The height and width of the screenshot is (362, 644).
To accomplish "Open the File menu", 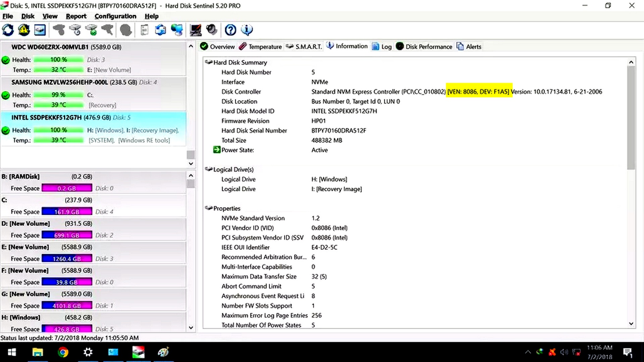I will coord(7,16).
